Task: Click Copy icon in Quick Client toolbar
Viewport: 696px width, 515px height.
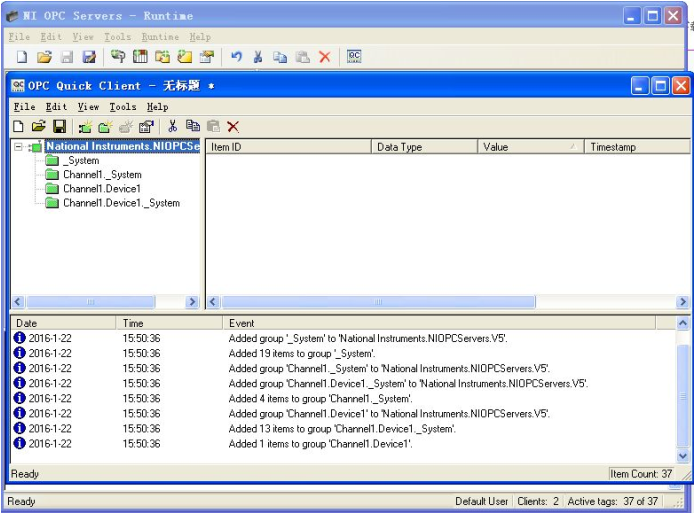Action: [193, 126]
